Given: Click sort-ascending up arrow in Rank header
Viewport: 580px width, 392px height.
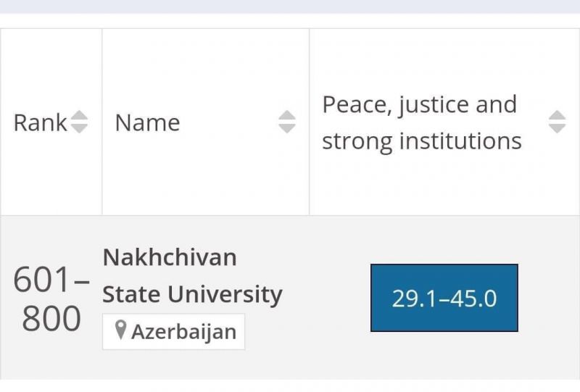Looking at the screenshot, I should tap(79, 115).
